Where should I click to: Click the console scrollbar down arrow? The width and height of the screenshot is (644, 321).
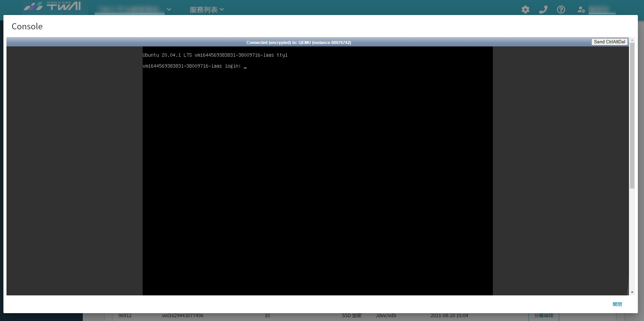tap(632, 292)
